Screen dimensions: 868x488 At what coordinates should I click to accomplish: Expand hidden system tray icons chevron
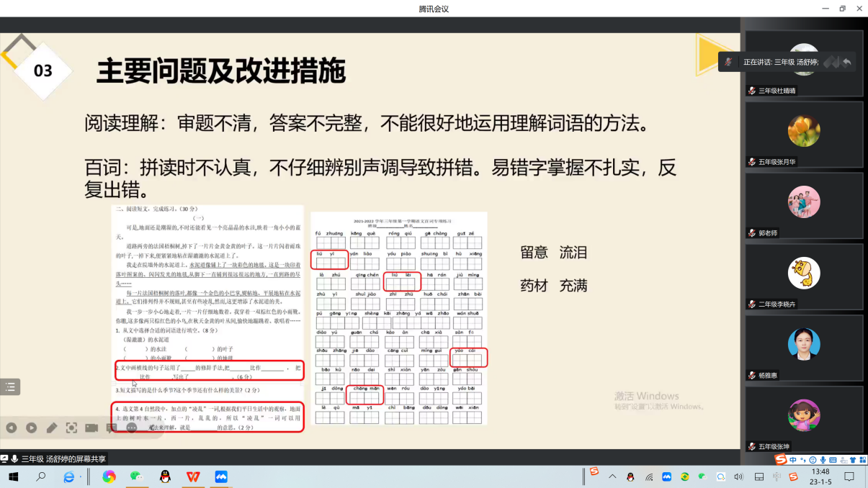click(612, 476)
